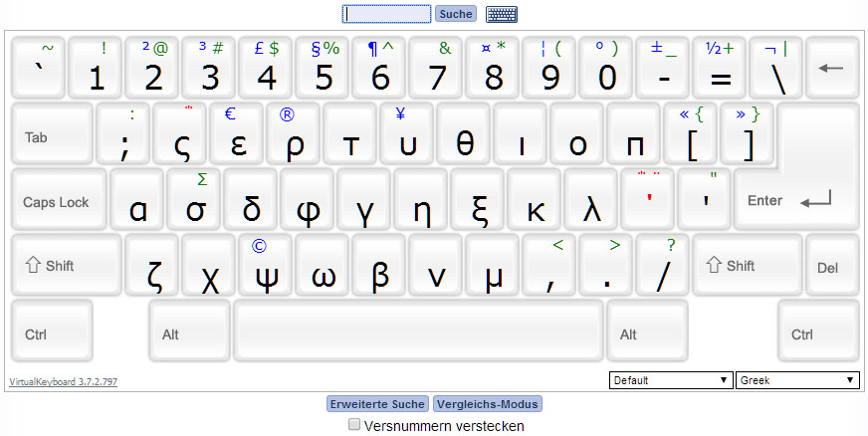Open the VirtualKeyboard 3.7.2.797 link
The height and width of the screenshot is (436, 868).
[x=63, y=382]
